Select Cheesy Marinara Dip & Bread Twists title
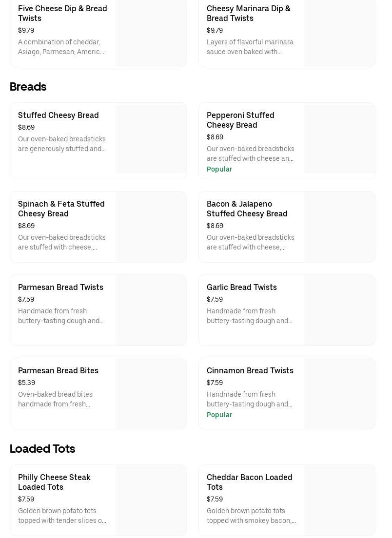Screen dimensions: 392x538 point(248,13)
